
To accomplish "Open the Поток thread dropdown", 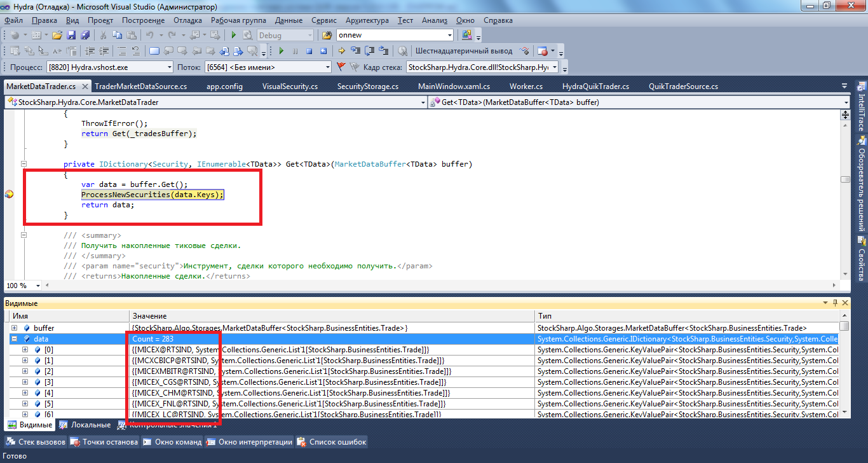I will click(x=328, y=67).
